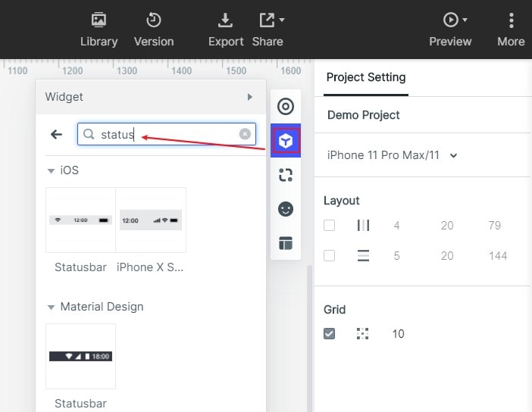Clear the search field text

(x=245, y=134)
